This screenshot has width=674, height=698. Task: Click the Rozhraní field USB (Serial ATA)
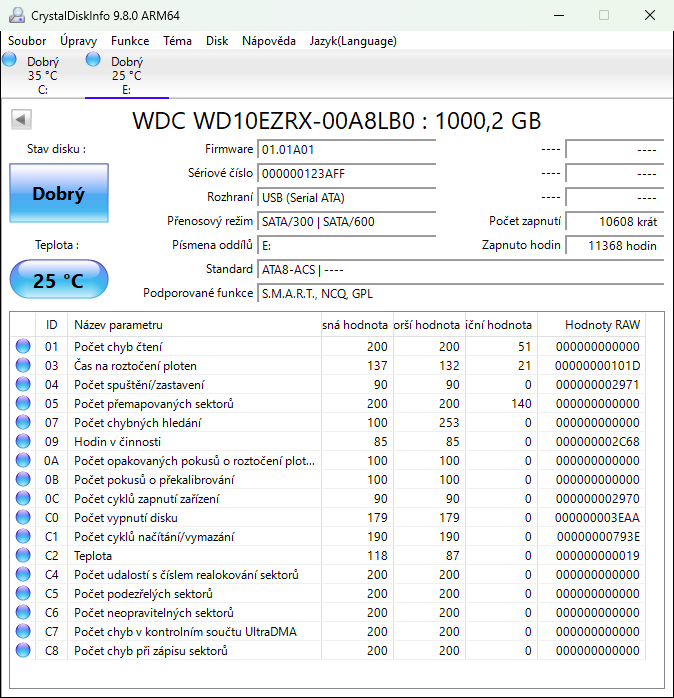pyautogui.click(x=346, y=198)
